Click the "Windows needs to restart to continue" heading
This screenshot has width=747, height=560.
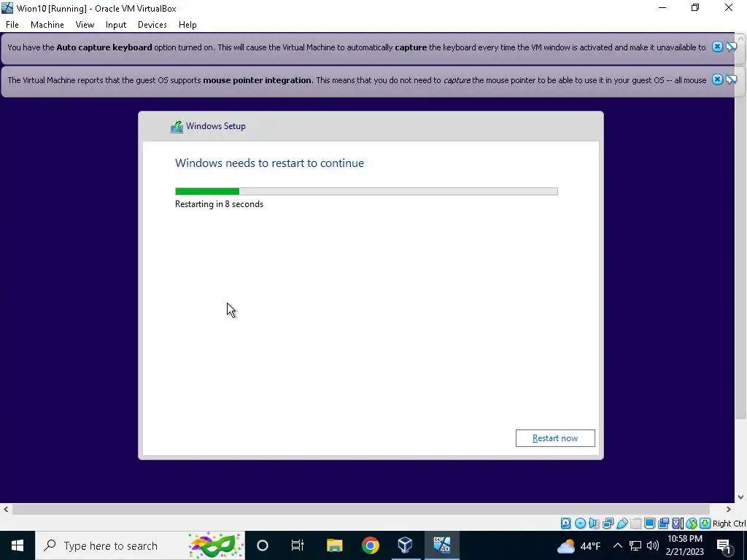point(270,163)
